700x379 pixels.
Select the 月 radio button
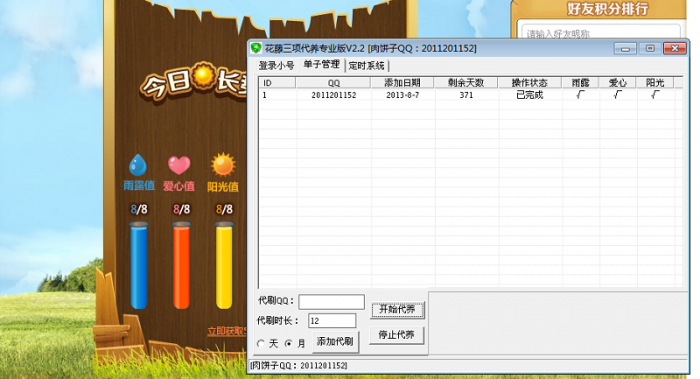[288, 343]
